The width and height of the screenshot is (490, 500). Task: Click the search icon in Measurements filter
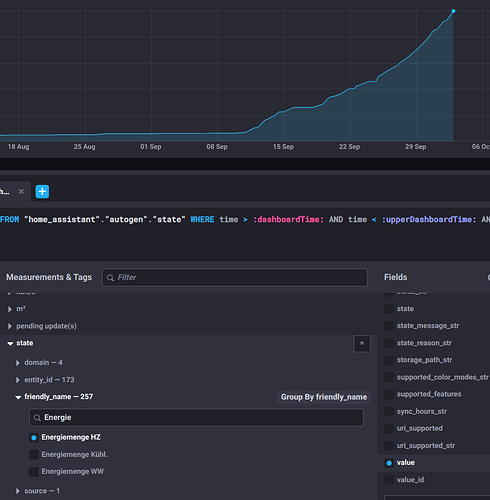[110, 277]
